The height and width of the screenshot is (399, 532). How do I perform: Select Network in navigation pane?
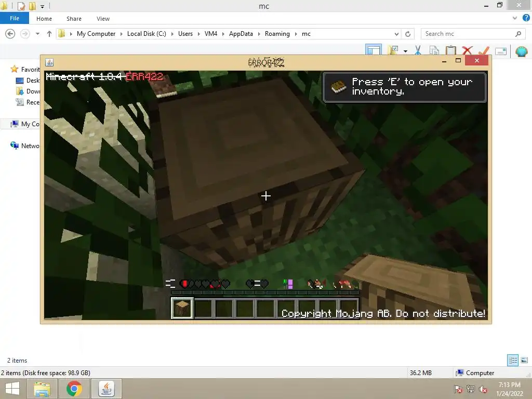pyautogui.click(x=25, y=145)
